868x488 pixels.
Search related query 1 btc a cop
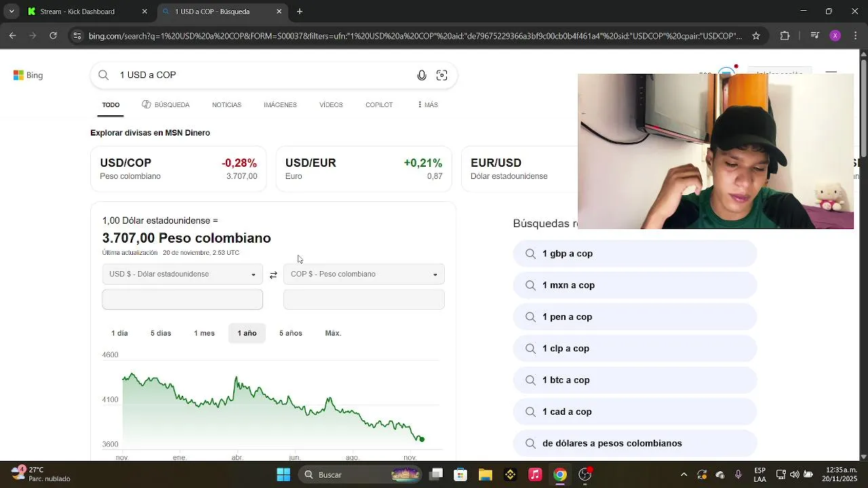[635, 380]
